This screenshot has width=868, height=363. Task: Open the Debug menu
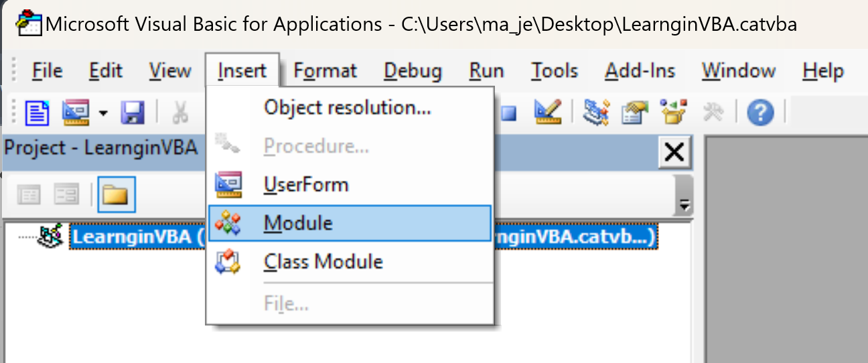pos(413,71)
